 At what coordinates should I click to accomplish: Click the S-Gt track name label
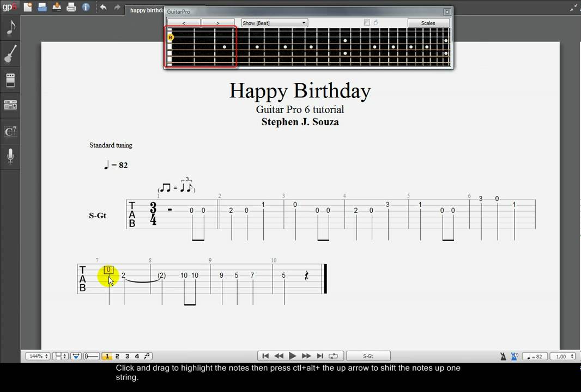pyautogui.click(x=98, y=216)
